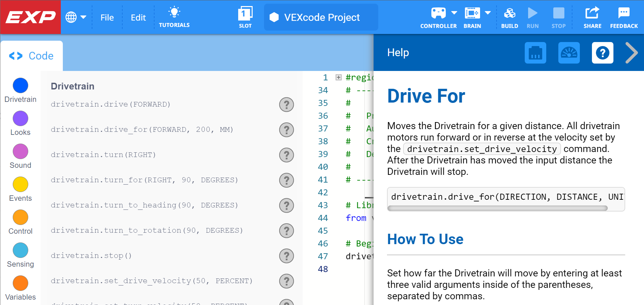Expand the Controller dropdown arrow
Viewport: 644px width, 305px height.
[x=454, y=13]
